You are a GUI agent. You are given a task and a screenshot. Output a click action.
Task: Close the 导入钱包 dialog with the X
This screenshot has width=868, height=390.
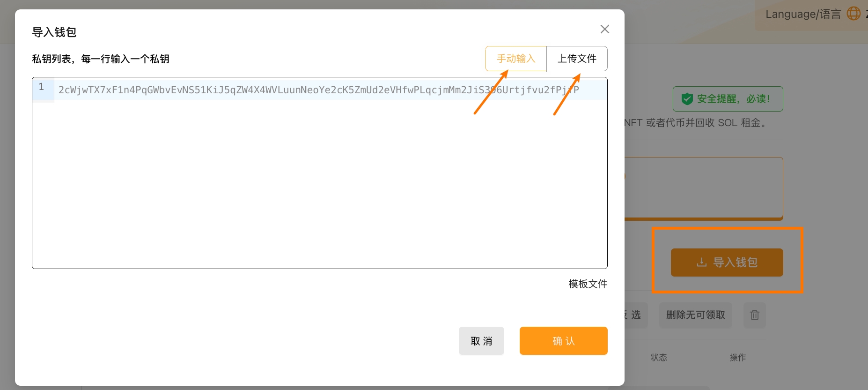coord(604,29)
